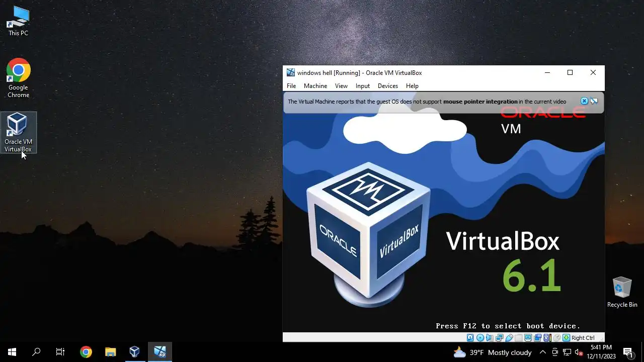Open the Help menu
This screenshot has height=362, width=644.
click(x=412, y=86)
